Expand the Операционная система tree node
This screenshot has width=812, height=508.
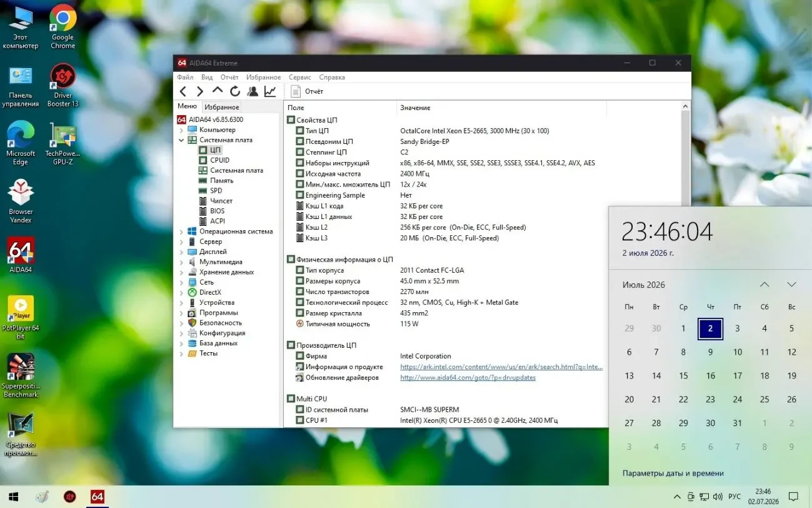pyautogui.click(x=182, y=231)
